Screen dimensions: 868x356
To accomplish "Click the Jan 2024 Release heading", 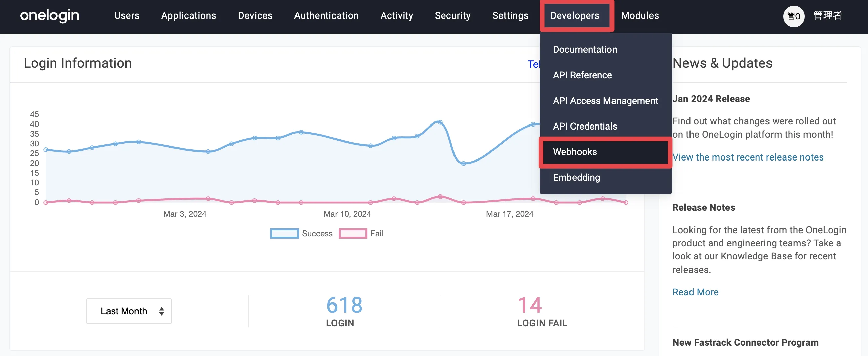I will 711,99.
